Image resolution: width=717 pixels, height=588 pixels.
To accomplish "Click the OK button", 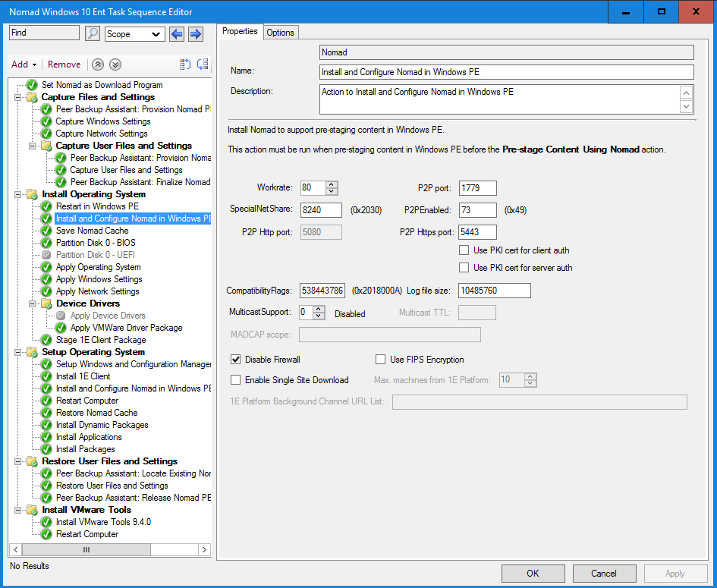I will (533, 574).
